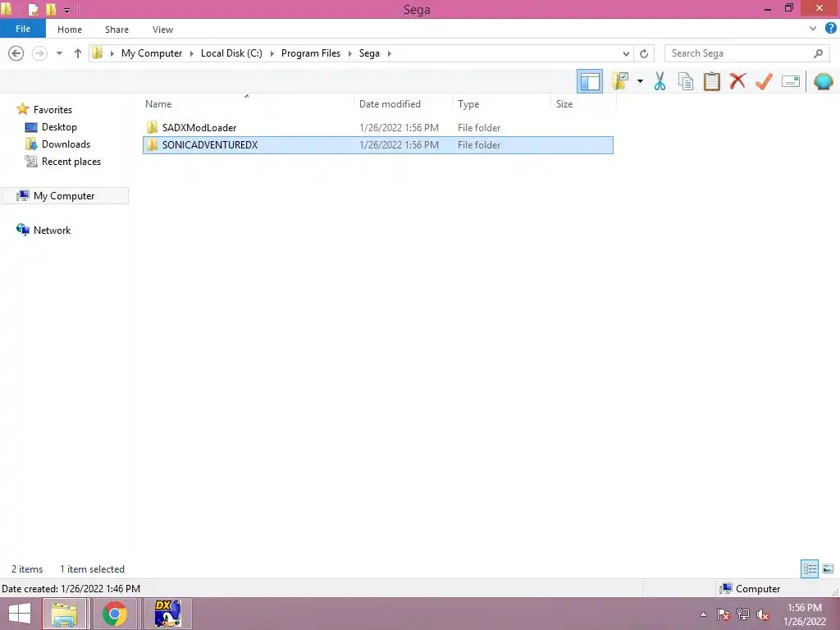Expand the arrow before My Computer breadcrumb
Image resolution: width=840 pixels, height=630 pixels.
click(112, 53)
